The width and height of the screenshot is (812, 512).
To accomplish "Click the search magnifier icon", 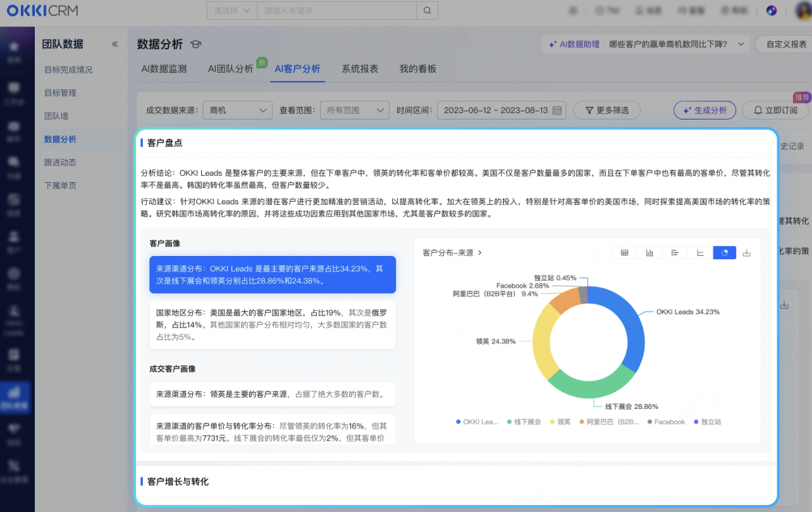I will (x=428, y=11).
